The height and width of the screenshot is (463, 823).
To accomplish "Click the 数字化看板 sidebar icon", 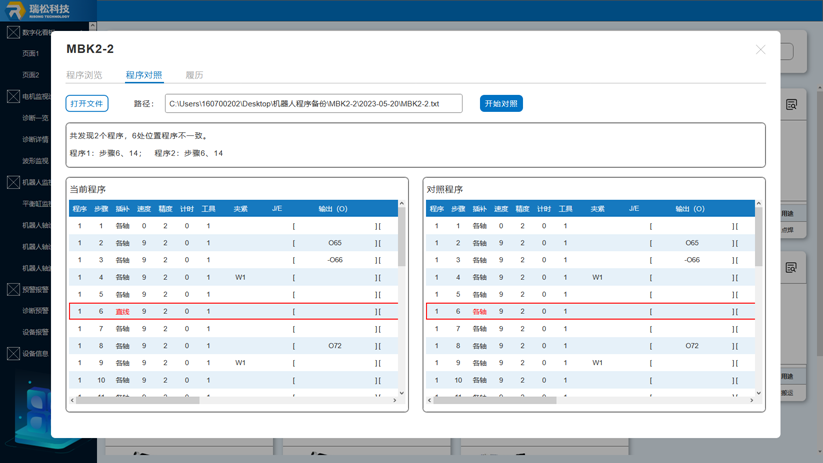I will point(13,33).
